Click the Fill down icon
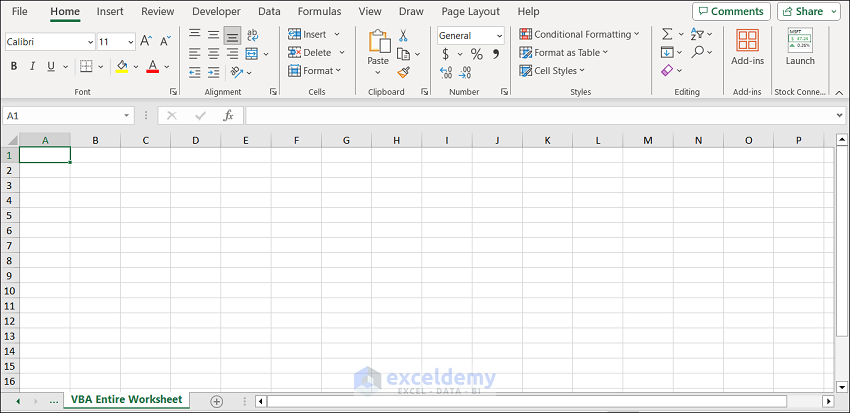 [667, 53]
